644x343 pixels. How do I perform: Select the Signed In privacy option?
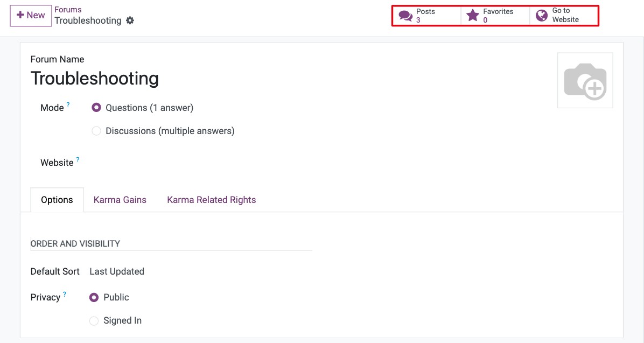click(x=94, y=321)
